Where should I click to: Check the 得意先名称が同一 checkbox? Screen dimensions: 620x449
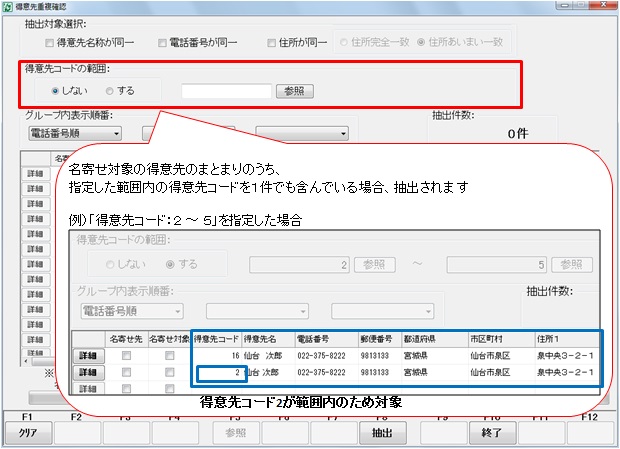[x=51, y=43]
